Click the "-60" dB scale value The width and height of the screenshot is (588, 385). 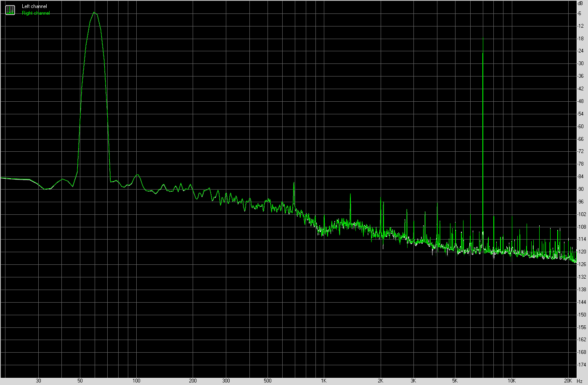(x=581, y=127)
